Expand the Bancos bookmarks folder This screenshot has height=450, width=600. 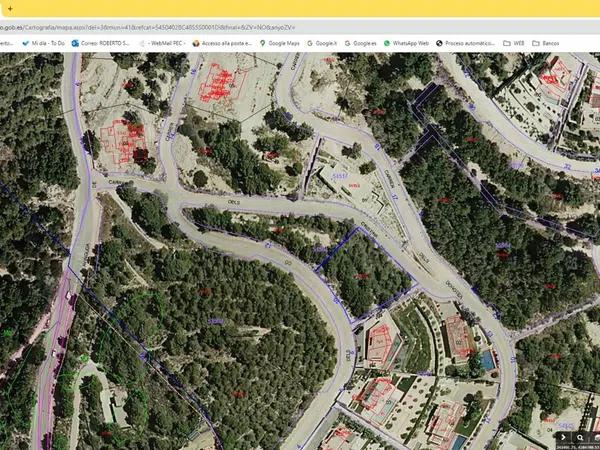coord(548,44)
